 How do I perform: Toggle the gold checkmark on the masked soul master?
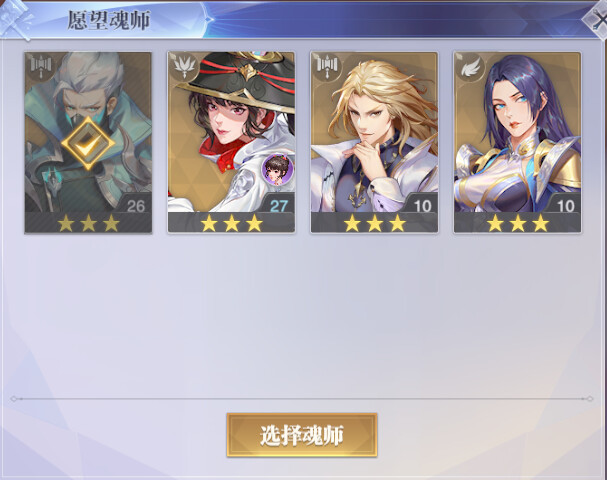[88, 143]
